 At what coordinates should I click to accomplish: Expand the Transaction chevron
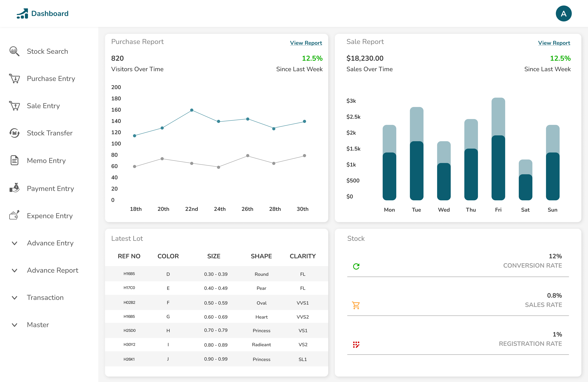pos(15,298)
